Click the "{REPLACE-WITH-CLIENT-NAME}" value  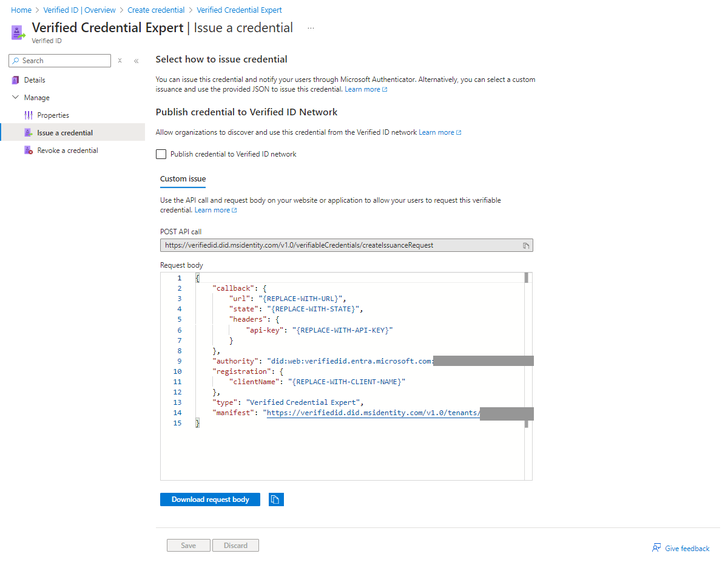tap(346, 382)
